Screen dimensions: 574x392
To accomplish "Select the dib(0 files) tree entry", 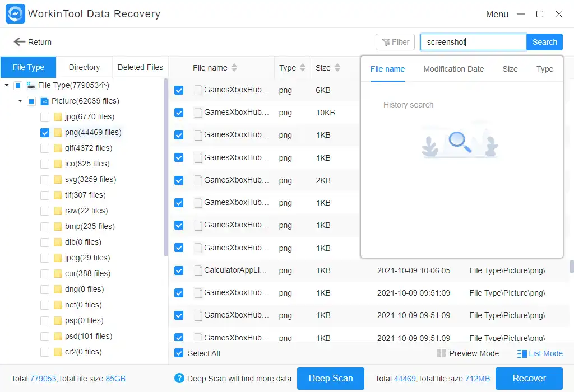I will [x=83, y=242].
